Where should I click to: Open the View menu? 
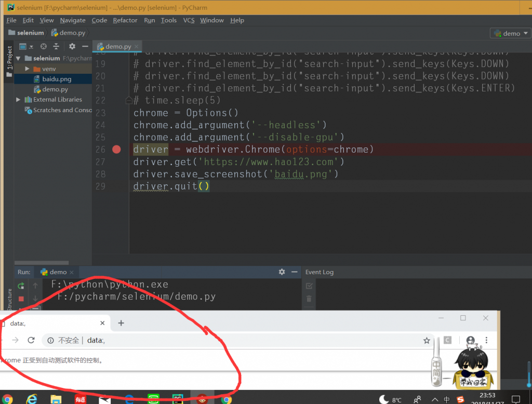pos(46,20)
